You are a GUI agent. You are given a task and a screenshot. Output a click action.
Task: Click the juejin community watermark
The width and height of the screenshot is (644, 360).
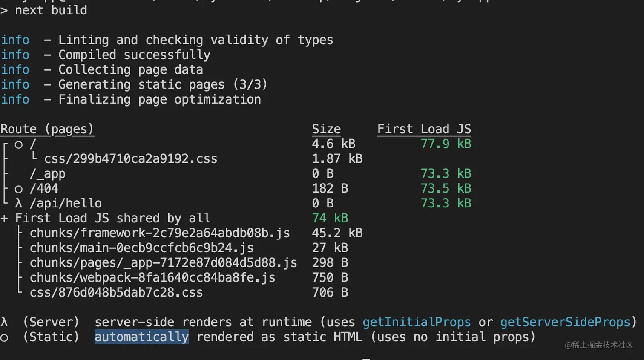pos(599,345)
